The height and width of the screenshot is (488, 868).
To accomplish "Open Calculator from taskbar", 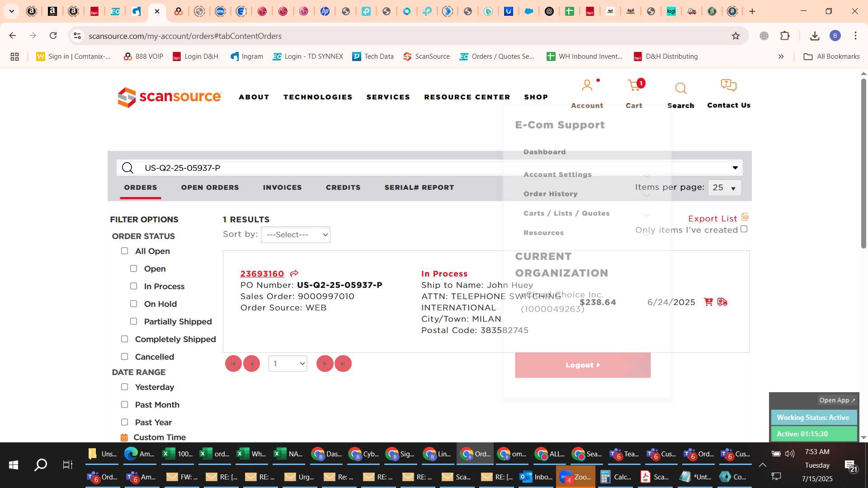I will point(615,477).
